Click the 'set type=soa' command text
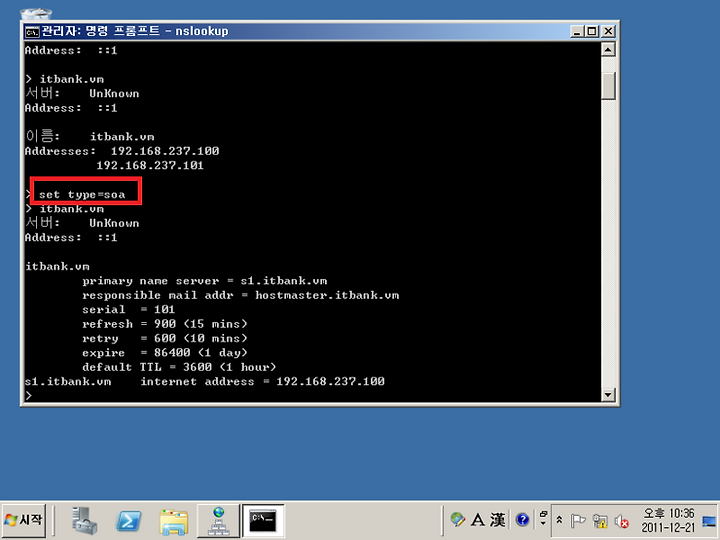The width and height of the screenshot is (720, 540). 82,195
